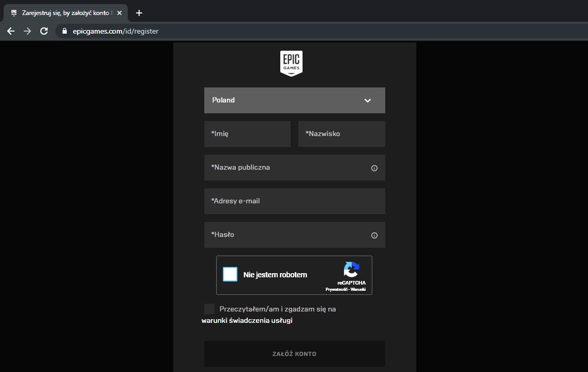Image resolution: width=588 pixels, height=372 pixels.
Task: Go back using the browser back arrow
Action: pos(11,31)
